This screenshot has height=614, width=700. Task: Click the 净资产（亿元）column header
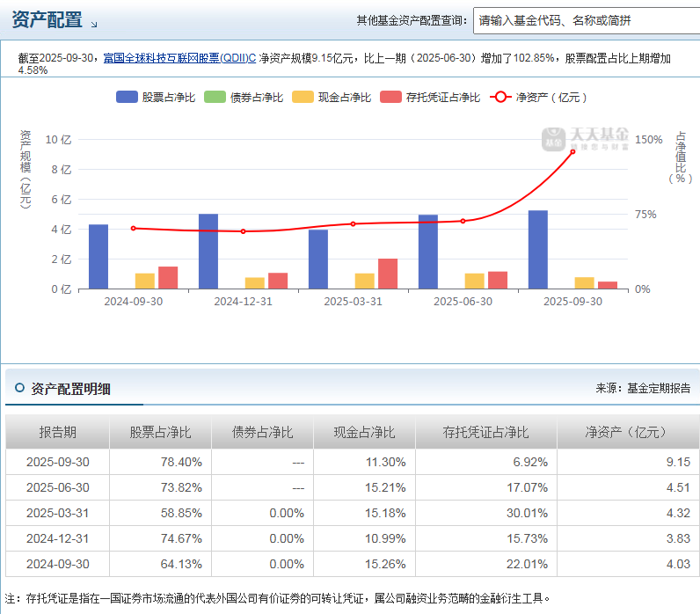click(628, 432)
